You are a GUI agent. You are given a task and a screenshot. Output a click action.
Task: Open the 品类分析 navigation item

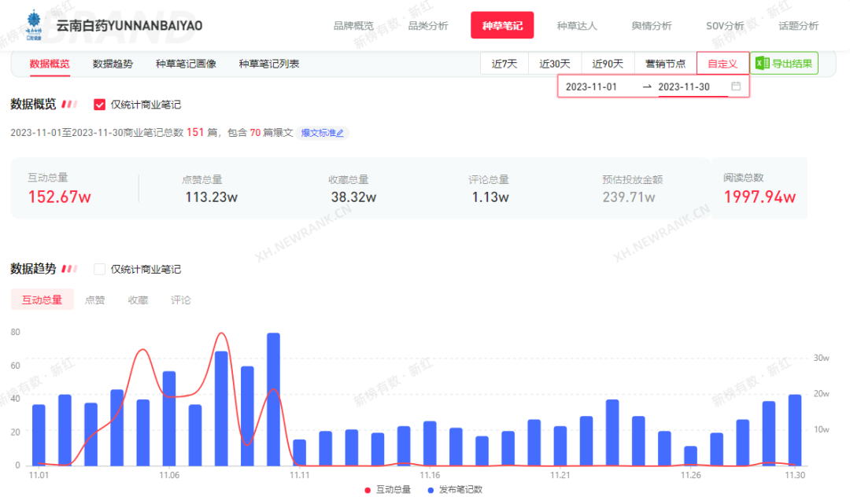click(427, 25)
